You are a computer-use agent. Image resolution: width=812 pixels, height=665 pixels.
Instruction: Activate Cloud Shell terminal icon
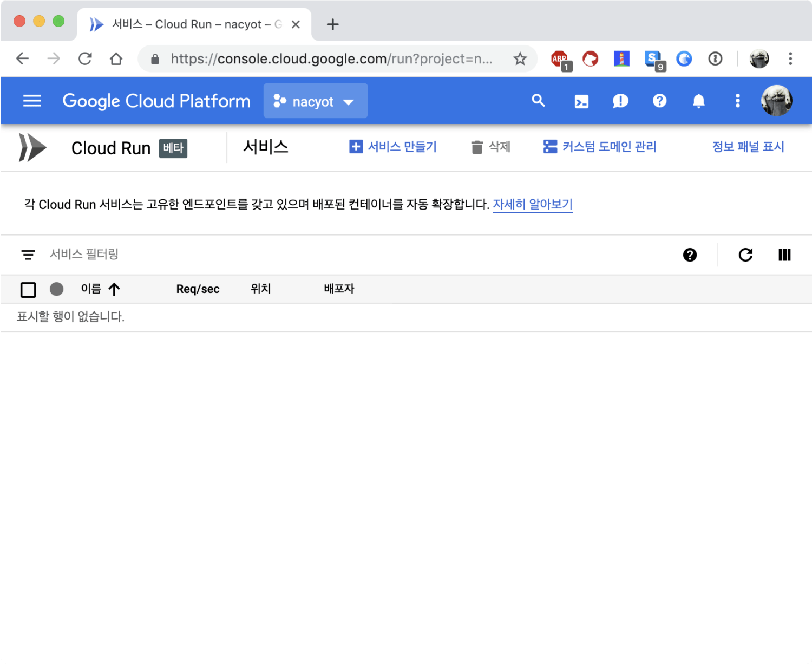(x=581, y=101)
